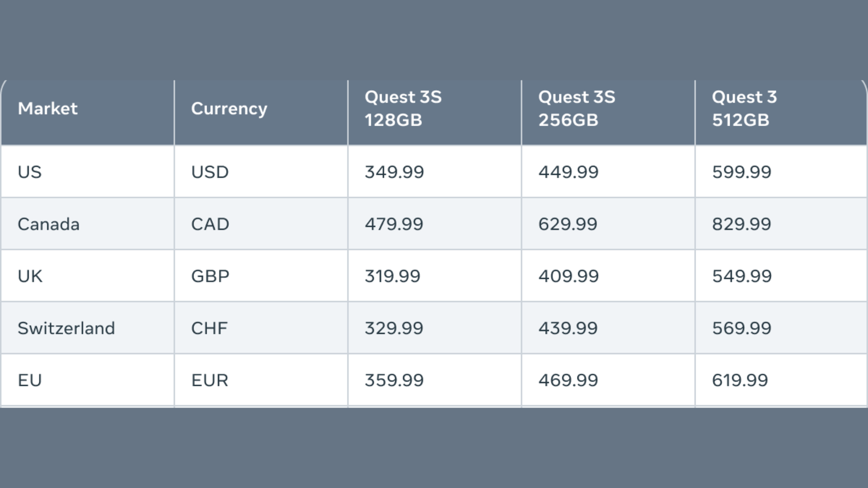The width and height of the screenshot is (868, 488).
Task: Click the Market column header
Action: pos(48,108)
